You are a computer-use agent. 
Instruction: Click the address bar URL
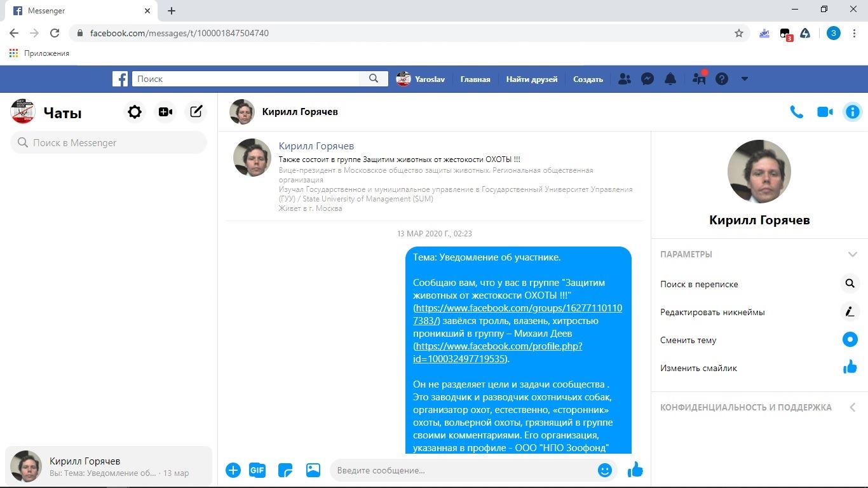point(179,33)
